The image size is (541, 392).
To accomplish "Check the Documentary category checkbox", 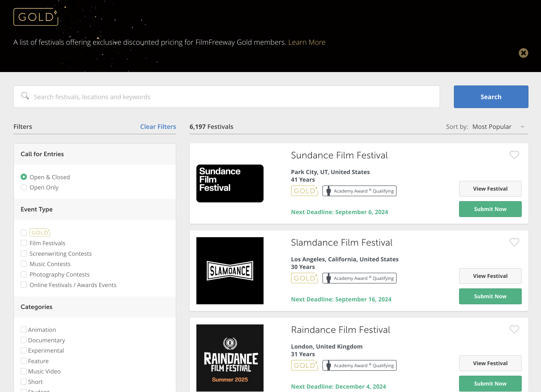I will point(24,340).
